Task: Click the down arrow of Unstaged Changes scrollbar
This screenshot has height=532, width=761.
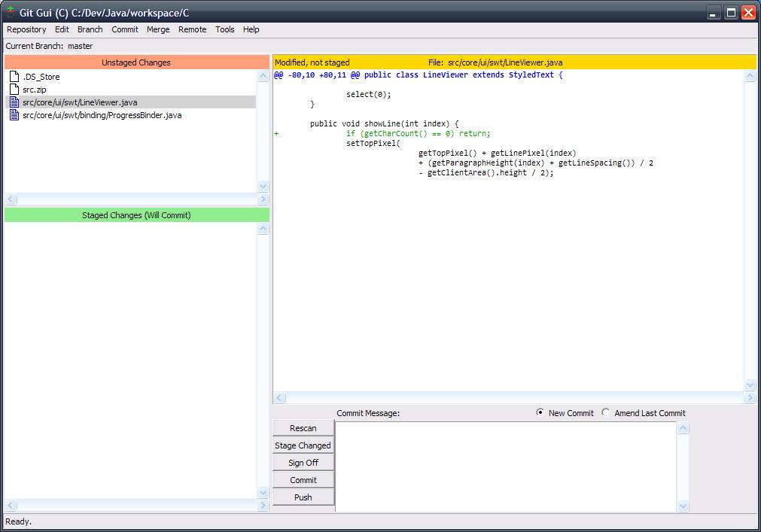Action: click(263, 186)
